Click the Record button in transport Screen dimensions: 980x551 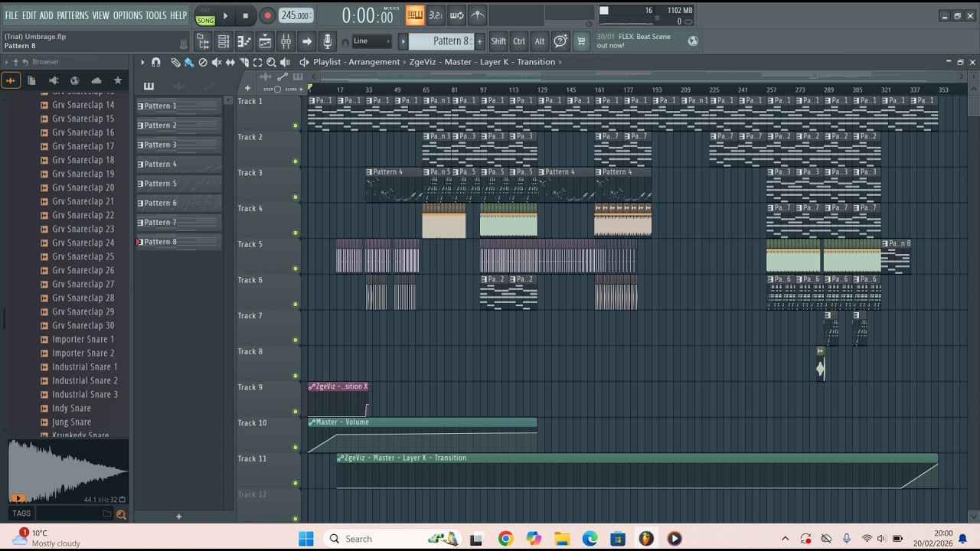267,15
